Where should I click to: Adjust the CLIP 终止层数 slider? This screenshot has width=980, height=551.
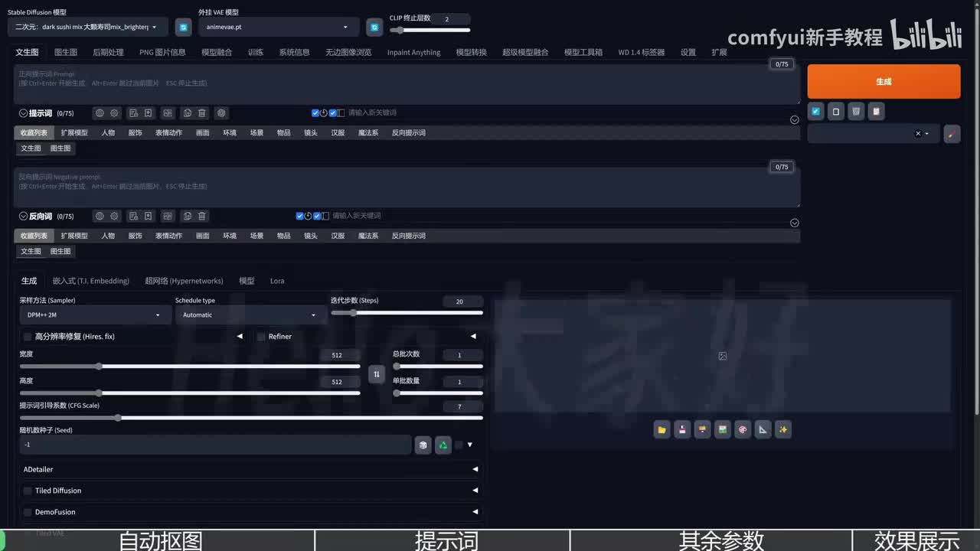430,30
